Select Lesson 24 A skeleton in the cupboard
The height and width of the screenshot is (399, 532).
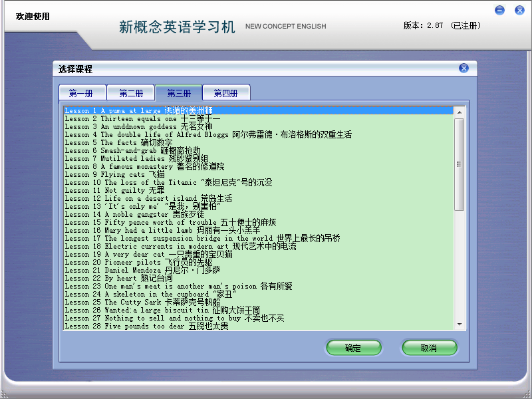[x=259, y=294]
